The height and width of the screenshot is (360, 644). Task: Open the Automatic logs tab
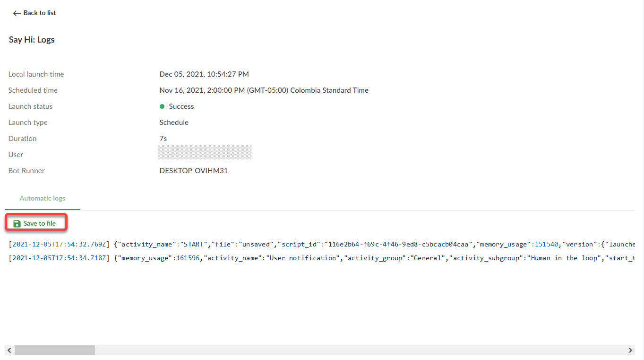(43, 198)
